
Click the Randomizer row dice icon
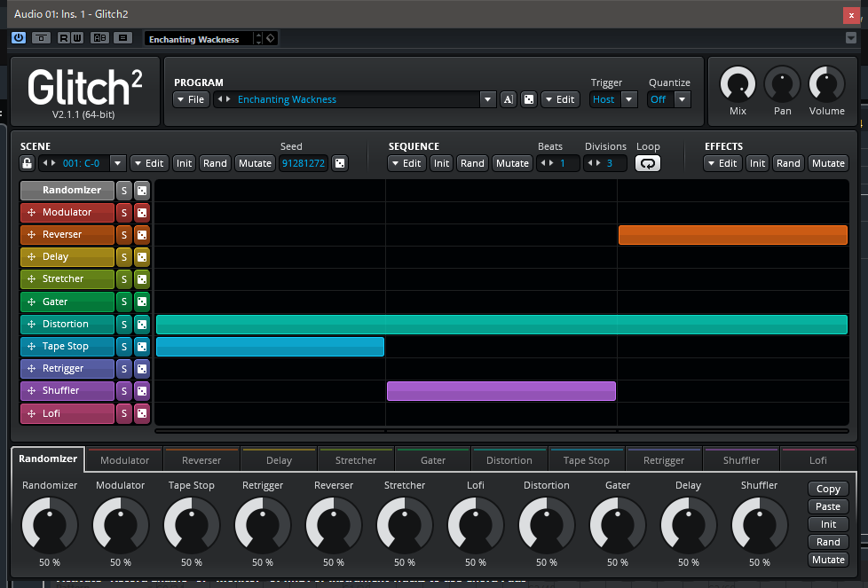(x=142, y=191)
